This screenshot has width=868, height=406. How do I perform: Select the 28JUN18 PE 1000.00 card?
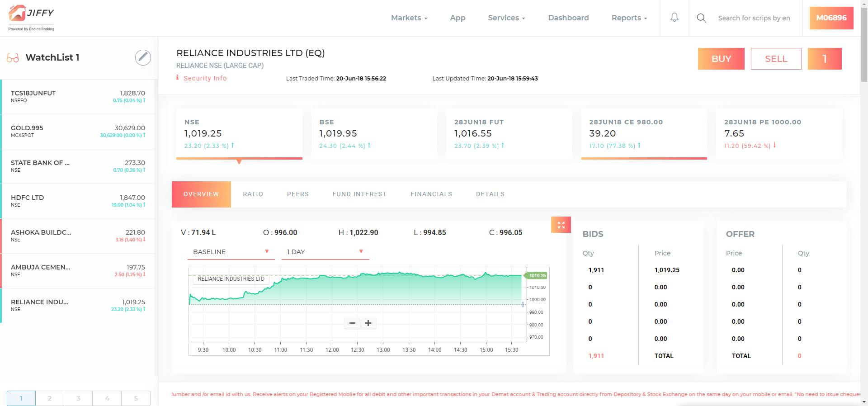779,134
